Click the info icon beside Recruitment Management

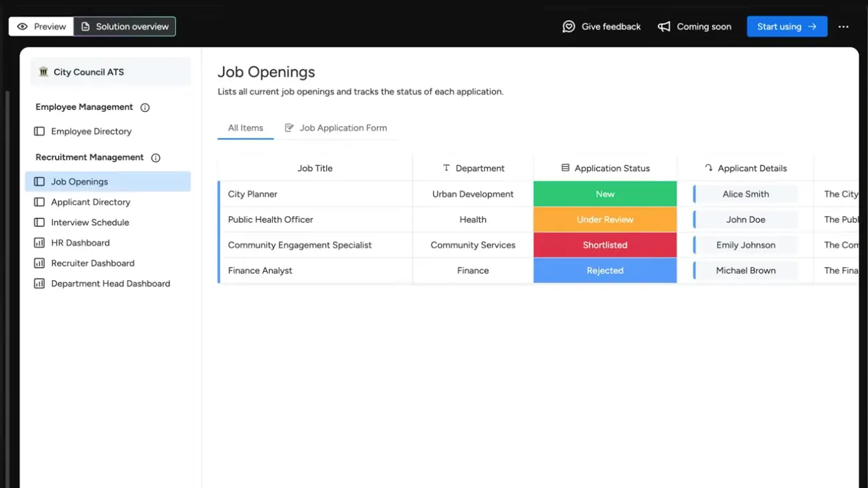[155, 157]
